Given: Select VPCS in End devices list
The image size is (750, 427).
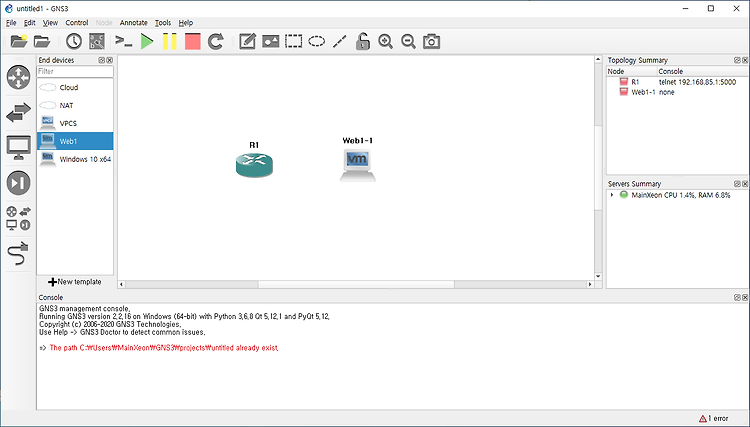Looking at the screenshot, I should point(75,123).
